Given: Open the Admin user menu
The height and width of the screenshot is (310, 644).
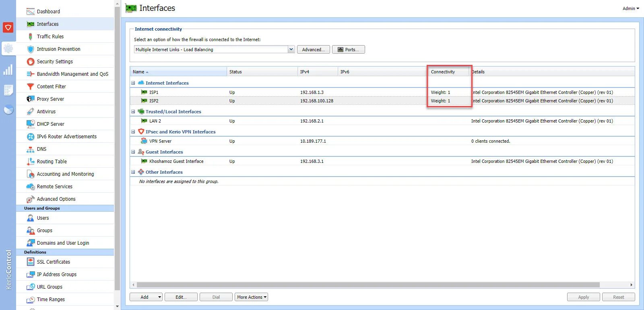Looking at the screenshot, I should (631, 8).
